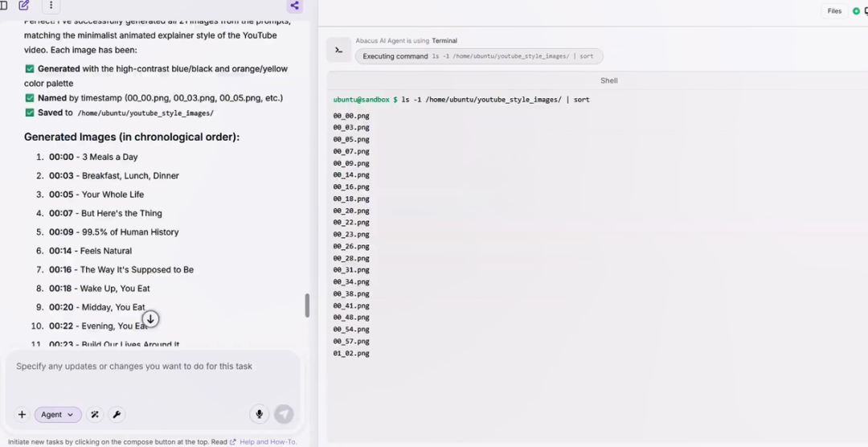
Task: Click '00:16 - The Way It's Supposed to Be'
Action: point(121,270)
